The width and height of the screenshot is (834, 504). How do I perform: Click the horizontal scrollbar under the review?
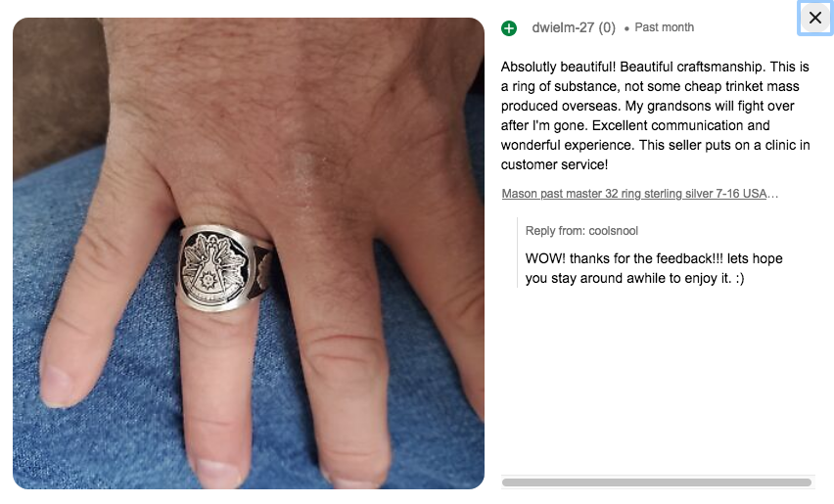657,482
